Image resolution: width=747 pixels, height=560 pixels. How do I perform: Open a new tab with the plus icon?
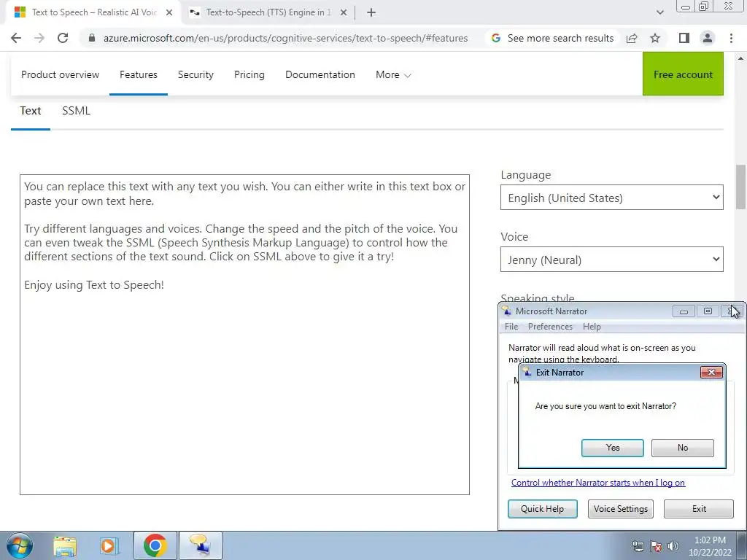(x=371, y=12)
